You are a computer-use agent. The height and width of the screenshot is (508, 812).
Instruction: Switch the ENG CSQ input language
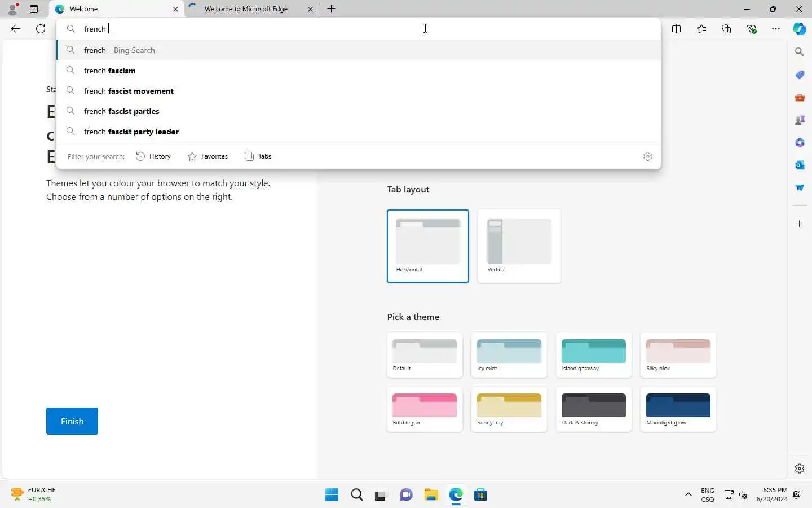click(x=707, y=495)
